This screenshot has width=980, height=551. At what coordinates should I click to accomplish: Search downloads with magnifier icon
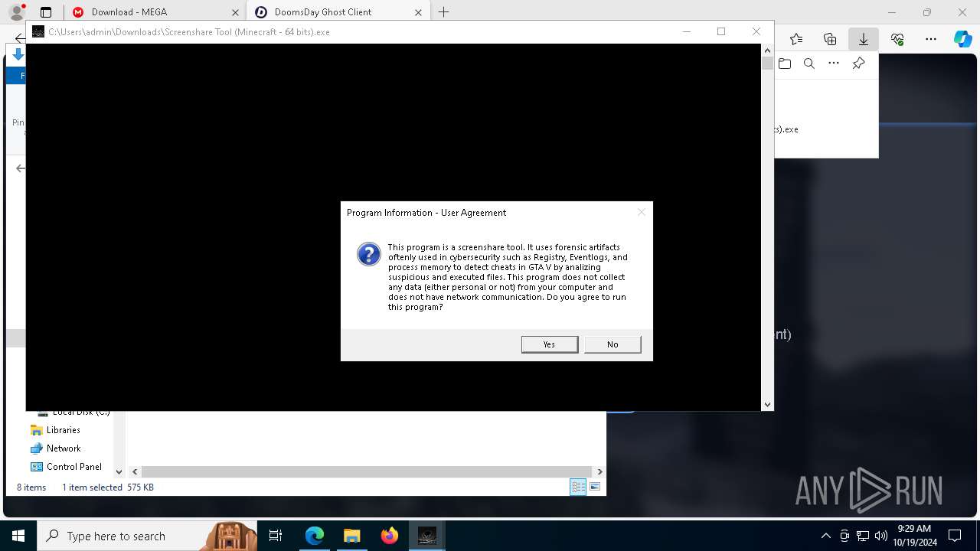point(809,64)
